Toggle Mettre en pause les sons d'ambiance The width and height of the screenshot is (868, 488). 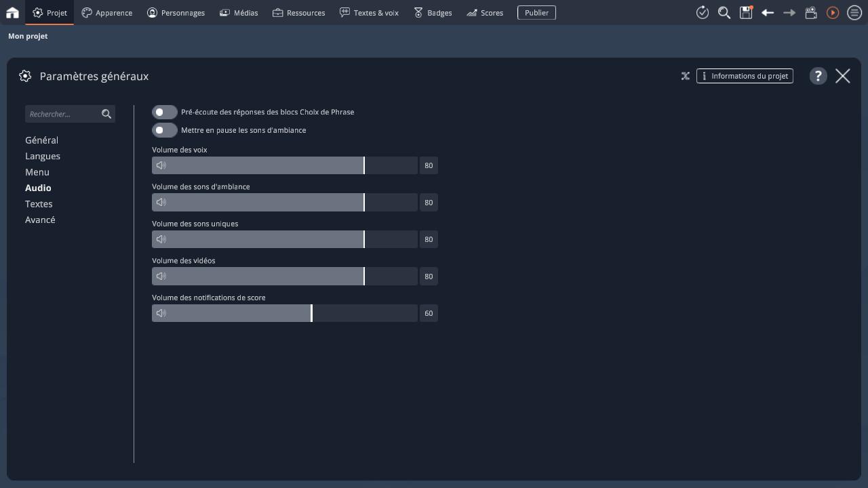point(164,130)
